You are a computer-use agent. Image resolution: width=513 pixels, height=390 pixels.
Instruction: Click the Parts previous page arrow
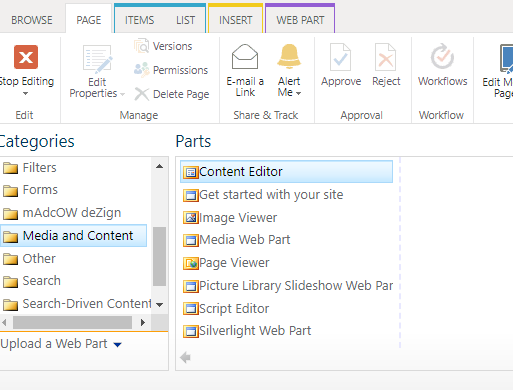[x=185, y=358]
